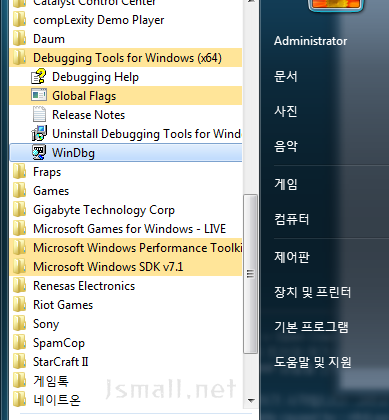Viewport: 389px width, 420px height.
Task: Click the folder icon beside 네이트온
Action: (x=19, y=400)
